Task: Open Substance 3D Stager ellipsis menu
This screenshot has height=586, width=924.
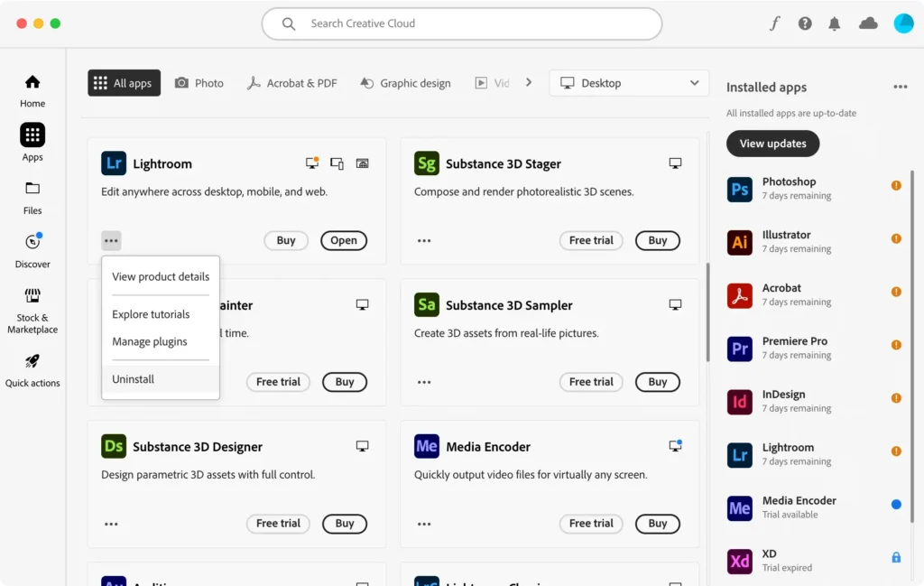Action: 424,240
